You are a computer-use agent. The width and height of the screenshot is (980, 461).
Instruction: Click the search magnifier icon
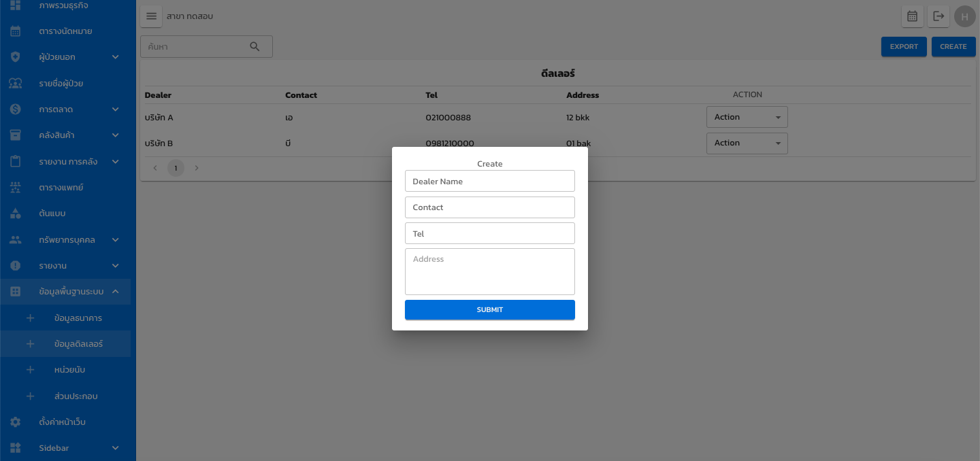(x=255, y=46)
